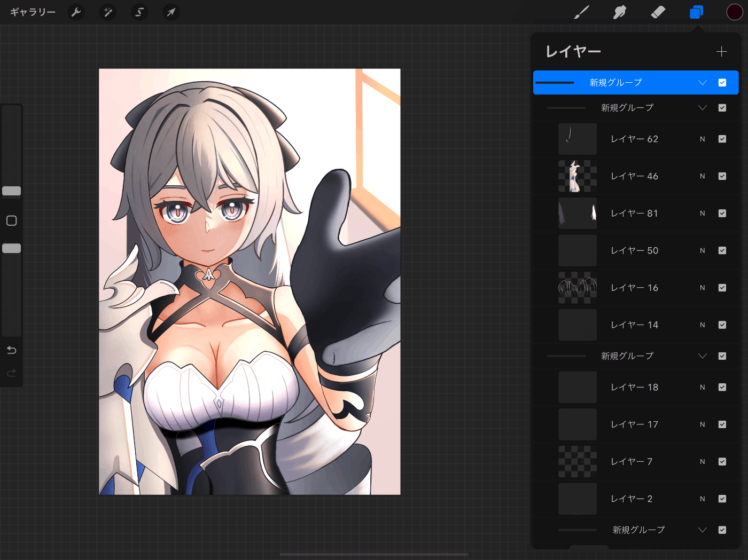The height and width of the screenshot is (560, 748).
Task: Hide レイヤー 17 via checkbox
Action: (x=722, y=424)
